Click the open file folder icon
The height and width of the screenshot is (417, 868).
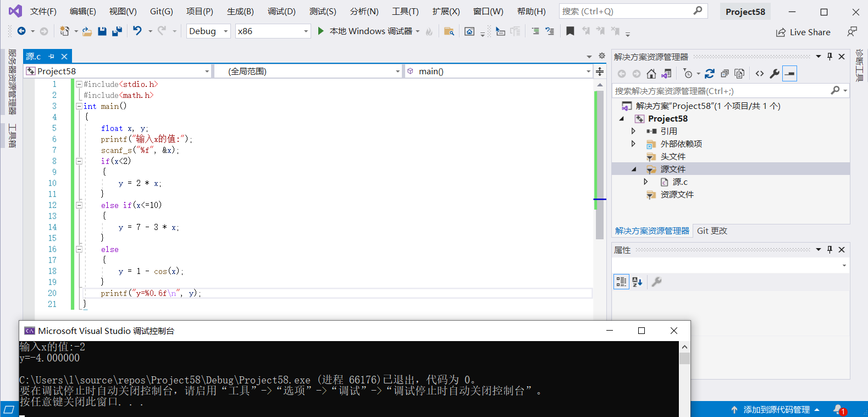coord(87,31)
